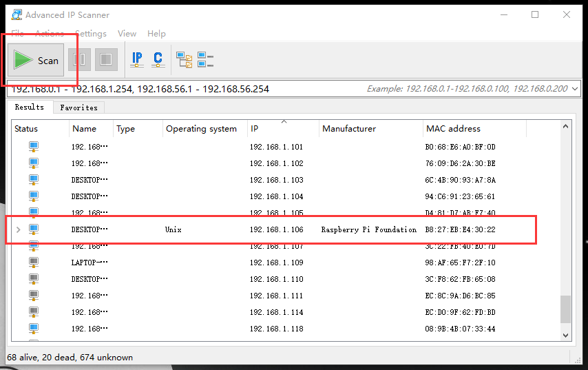Select IP cell 192.168.1.101
The height and width of the screenshot is (370, 588).
276,147
